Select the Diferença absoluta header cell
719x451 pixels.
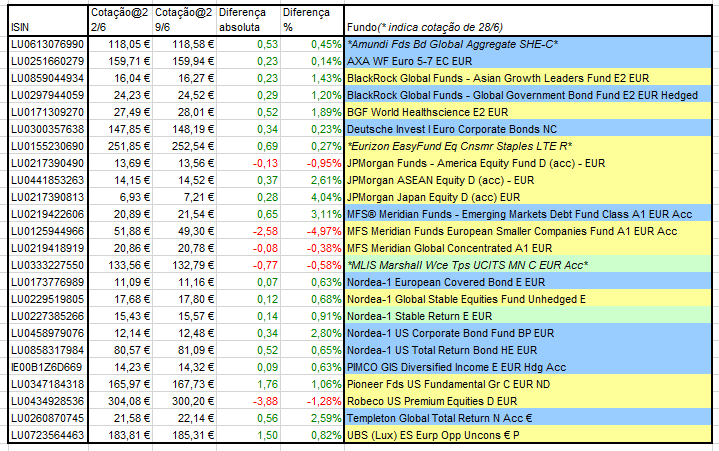click(248, 21)
